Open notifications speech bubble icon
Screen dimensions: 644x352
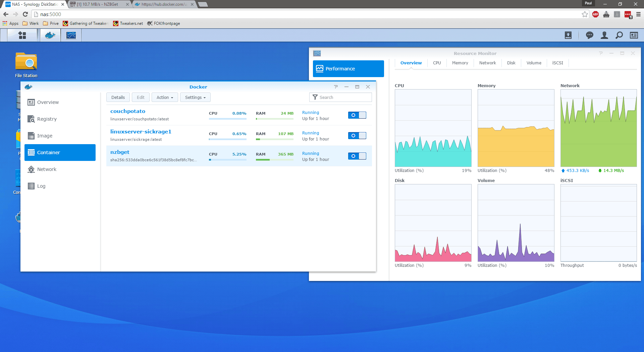pyautogui.click(x=589, y=35)
